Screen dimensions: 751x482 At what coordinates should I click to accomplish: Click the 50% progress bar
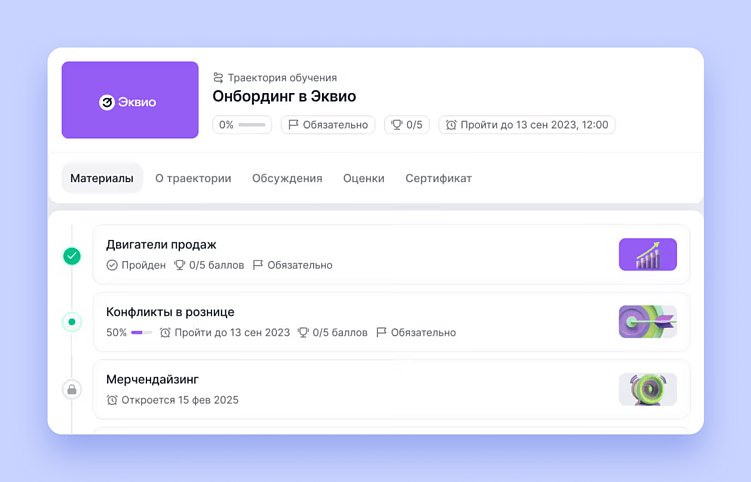141,333
